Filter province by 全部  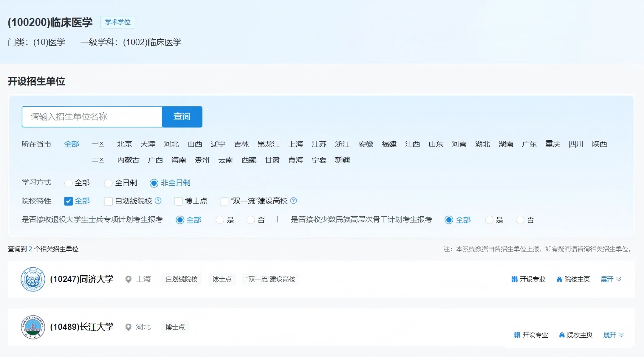click(x=72, y=144)
